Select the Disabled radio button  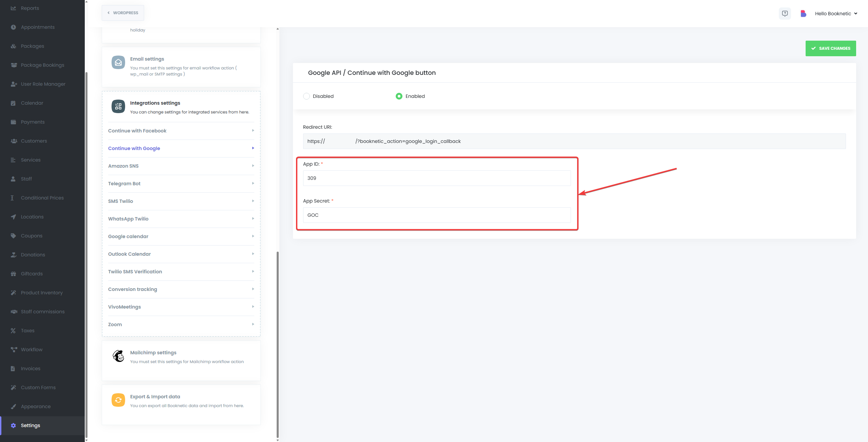[x=307, y=96]
